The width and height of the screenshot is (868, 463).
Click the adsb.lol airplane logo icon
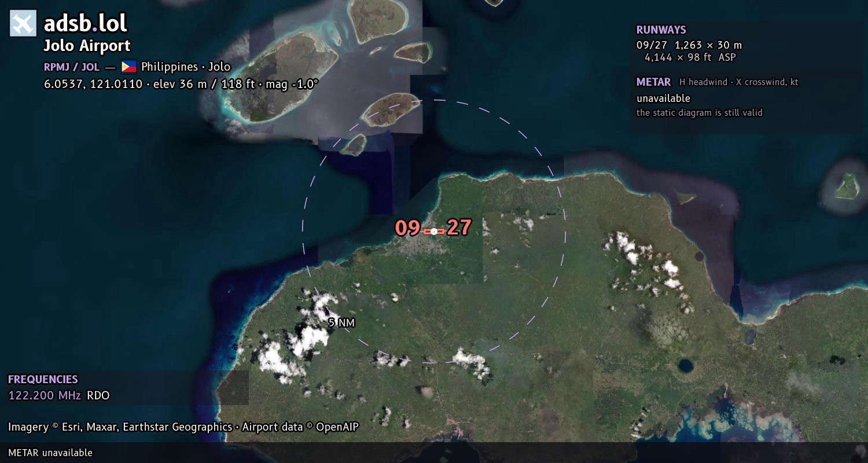[23, 23]
